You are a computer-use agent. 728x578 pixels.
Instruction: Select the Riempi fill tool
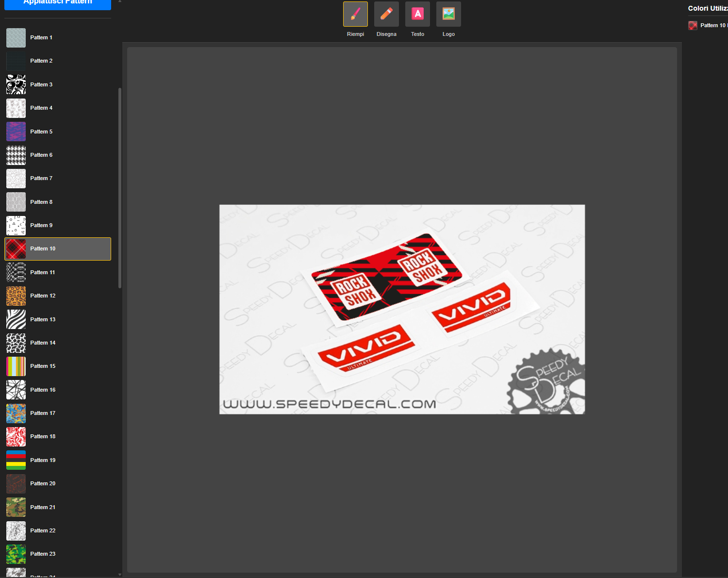pyautogui.click(x=355, y=14)
